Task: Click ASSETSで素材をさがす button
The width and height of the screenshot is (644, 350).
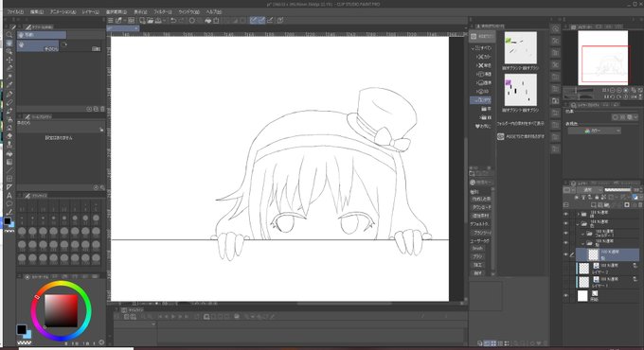Action: pos(521,136)
